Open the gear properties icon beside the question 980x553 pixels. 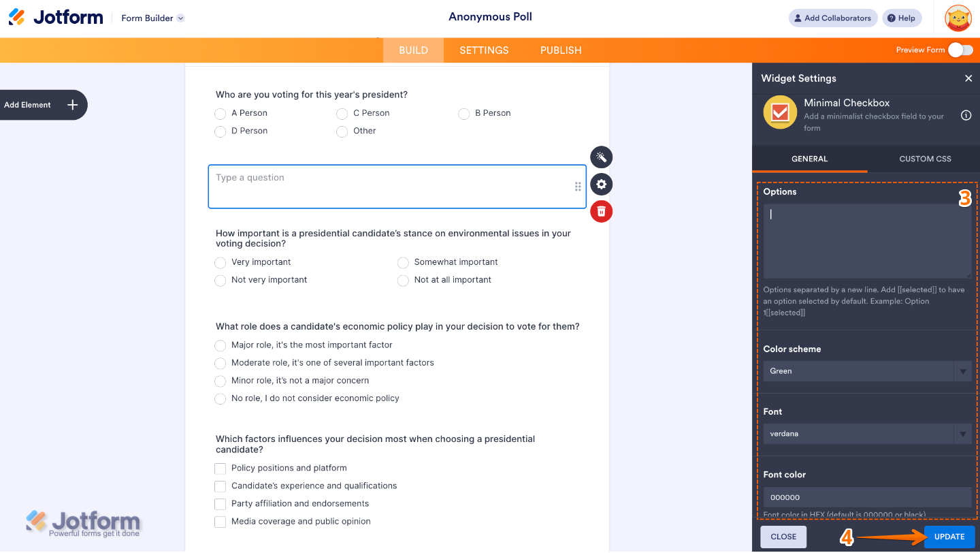(601, 184)
